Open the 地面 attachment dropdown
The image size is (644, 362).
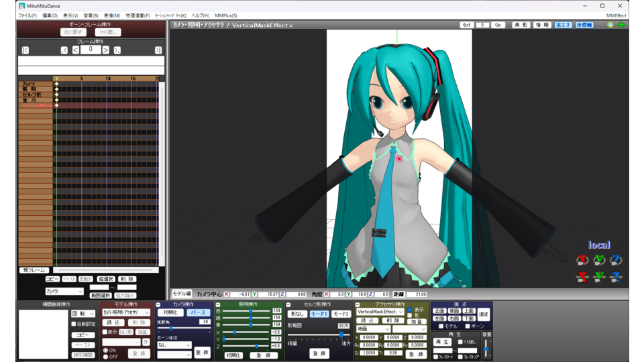coord(373,329)
